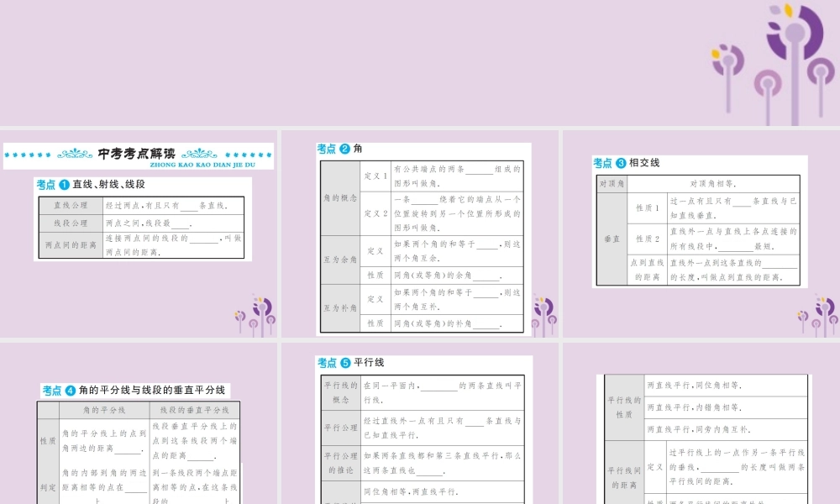Select the 定义1 cell
This screenshot has width=840, height=504.
pos(375,176)
